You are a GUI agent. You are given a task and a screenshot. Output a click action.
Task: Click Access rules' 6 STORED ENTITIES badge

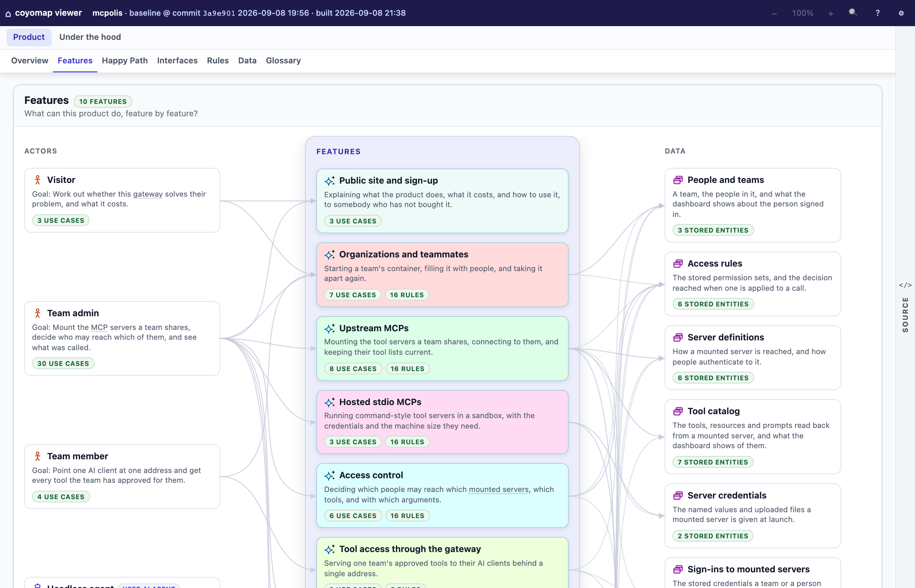(x=713, y=304)
